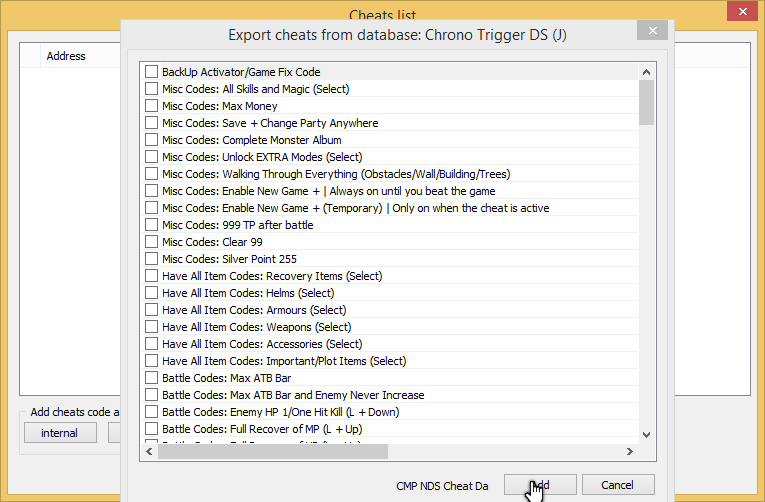Enable Unlock EXTRA Modes checkbox
The height and width of the screenshot is (502, 765).
(x=151, y=157)
